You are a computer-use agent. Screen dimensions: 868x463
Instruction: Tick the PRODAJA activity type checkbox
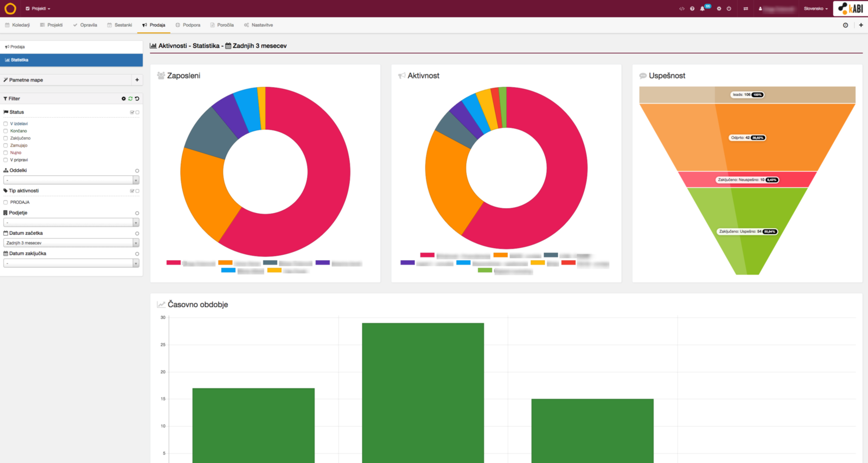pos(5,202)
